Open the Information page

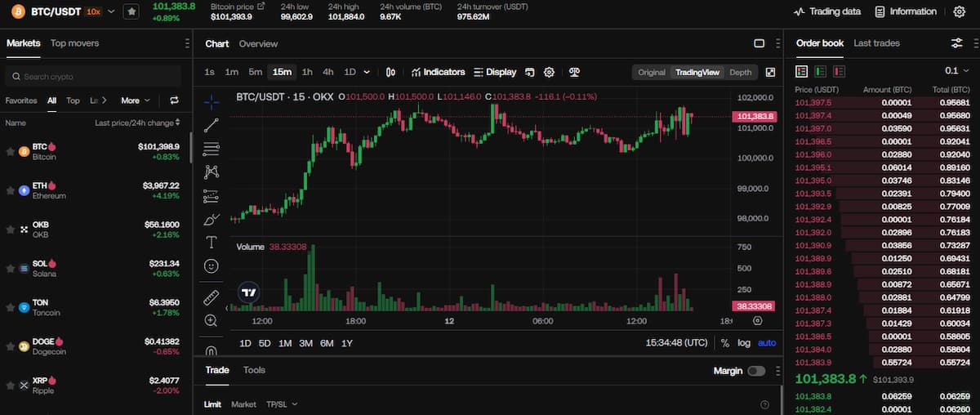906,11
